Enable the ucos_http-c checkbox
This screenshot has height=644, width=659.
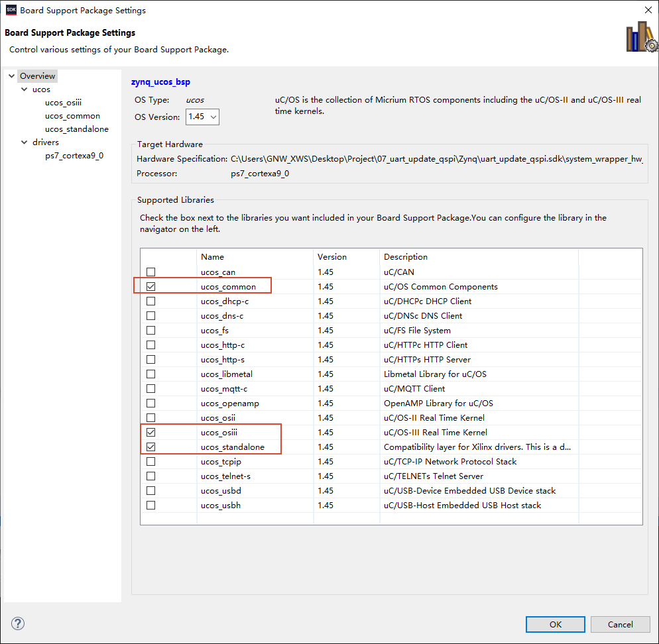pos(151,345)
